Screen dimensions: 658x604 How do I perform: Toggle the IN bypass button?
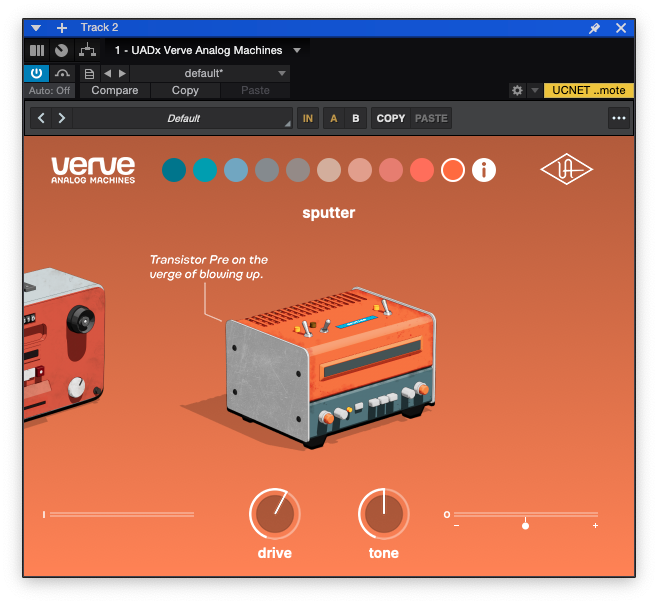(x=308, y=118)
